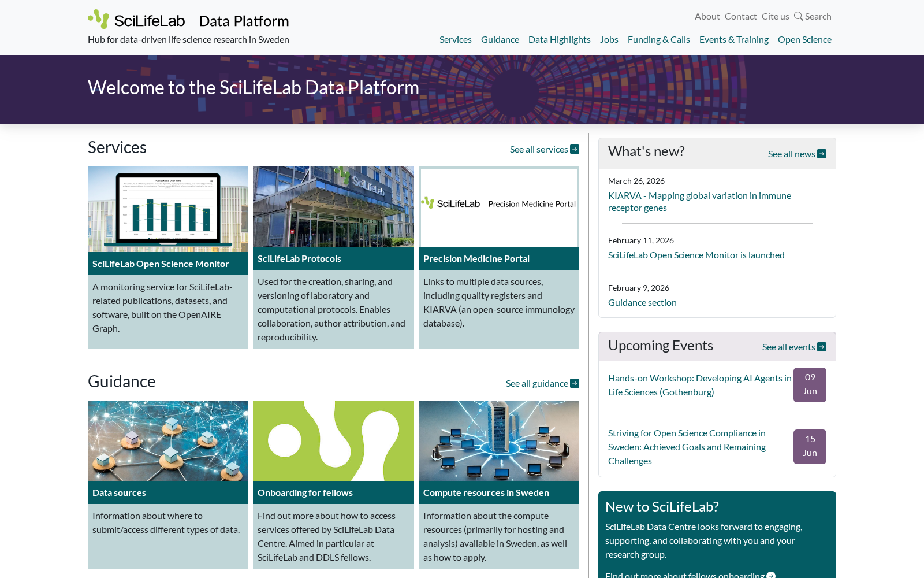
Task: Click the 15 Jun date badge
Action: tap(810, 446)
